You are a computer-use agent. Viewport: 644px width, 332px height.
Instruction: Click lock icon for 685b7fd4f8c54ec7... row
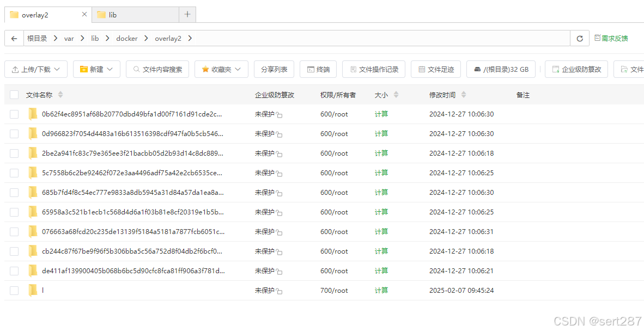(x=280, y=194)
